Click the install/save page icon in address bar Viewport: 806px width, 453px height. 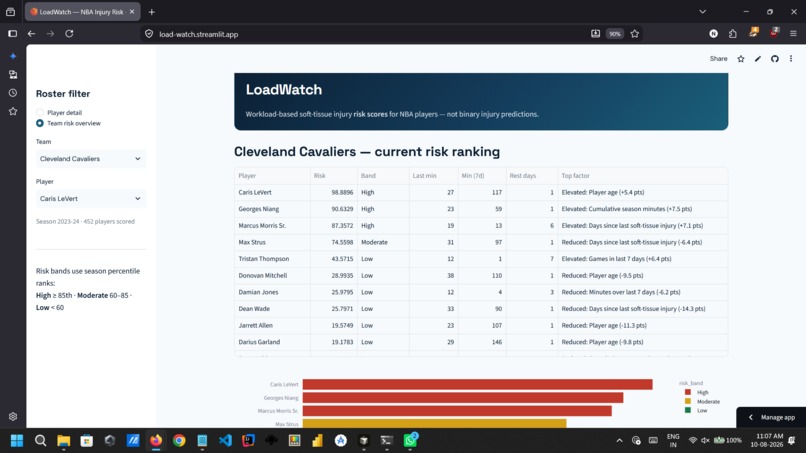tap(595, 34)
